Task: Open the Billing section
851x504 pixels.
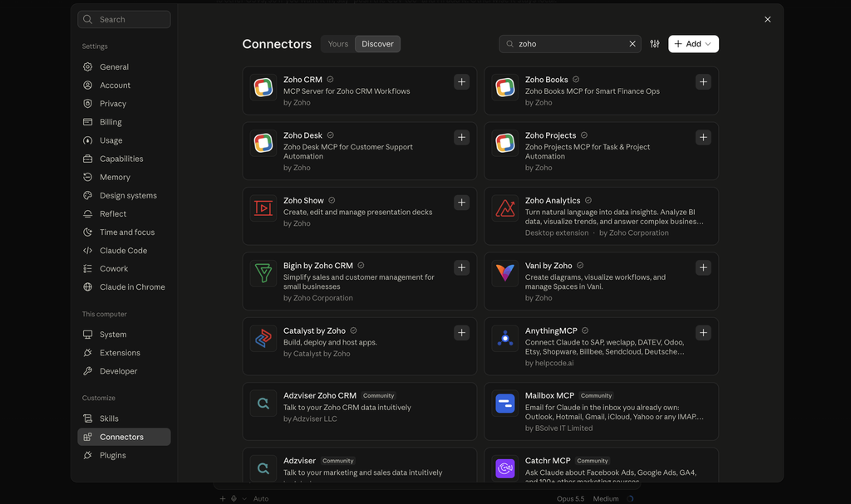Action: point(124,122)
